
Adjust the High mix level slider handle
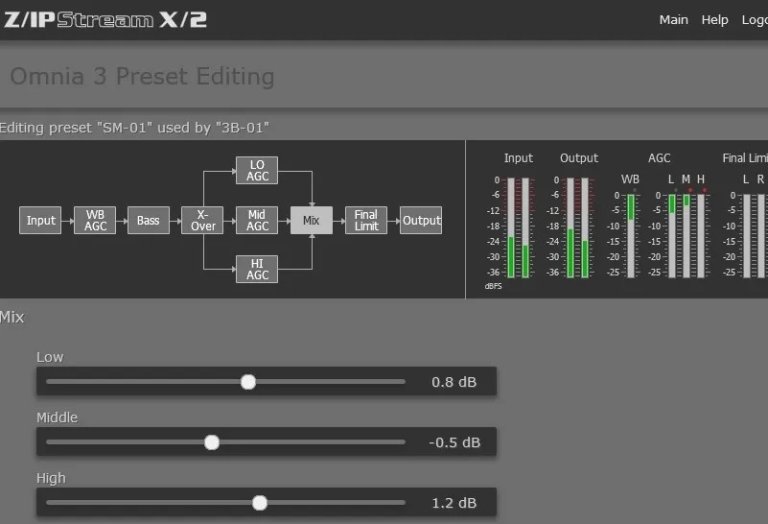(260, 503)
